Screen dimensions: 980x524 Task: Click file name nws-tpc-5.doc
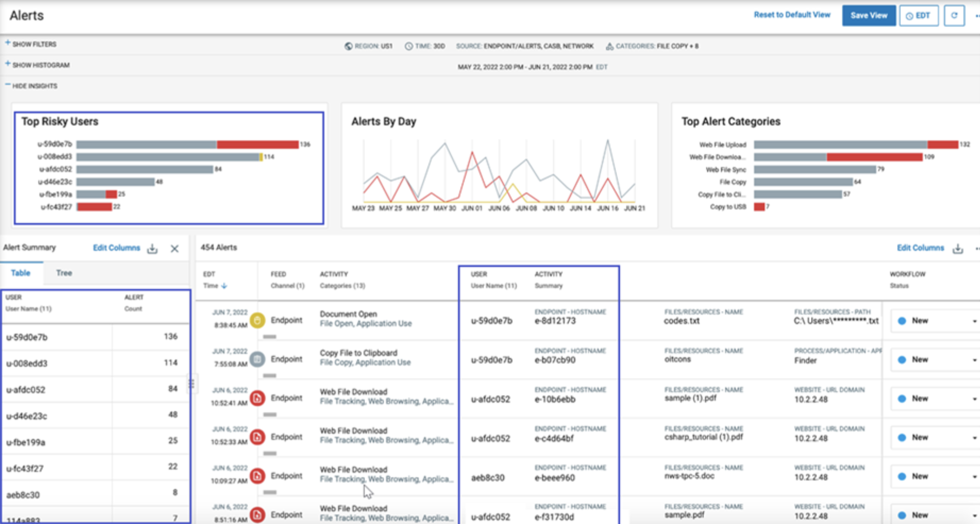click(689, 476)
